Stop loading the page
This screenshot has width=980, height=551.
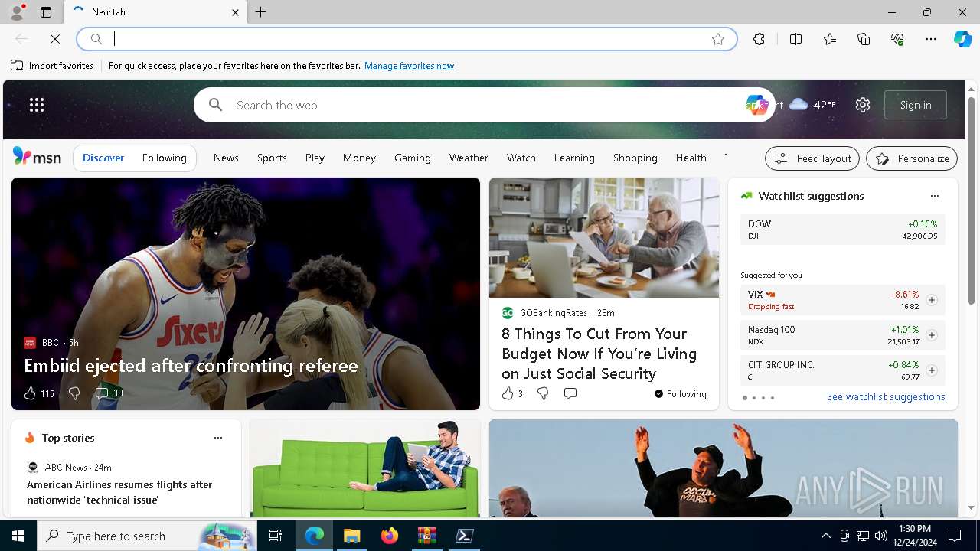pyautogui.click(x=55, y=39)
